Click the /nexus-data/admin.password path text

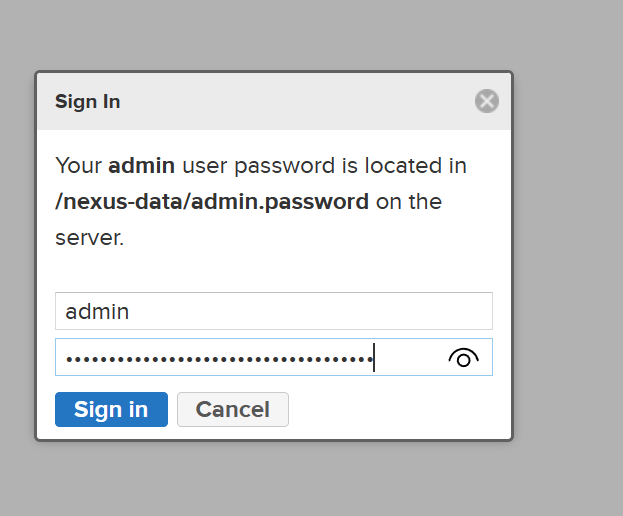[x=212, y=202]
